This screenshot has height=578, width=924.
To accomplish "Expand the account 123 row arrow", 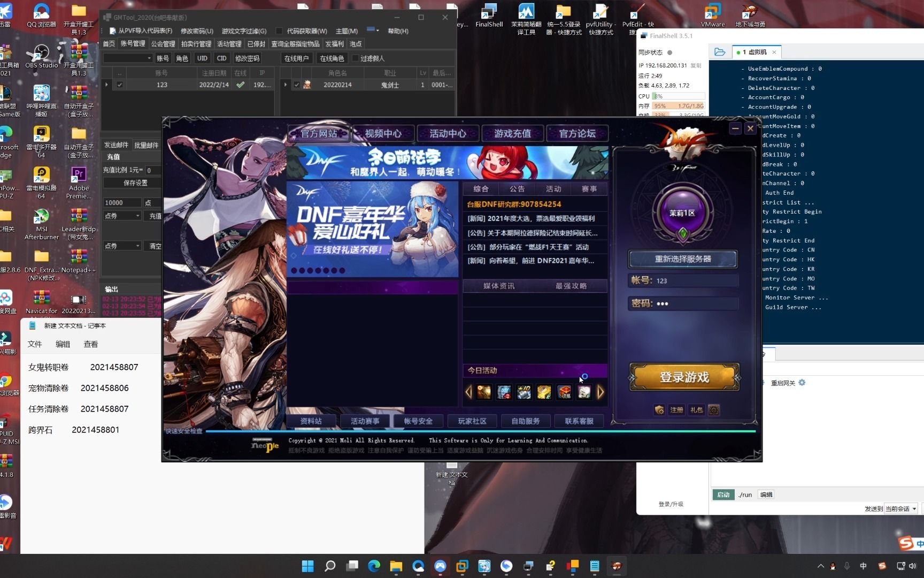I will coord(106,85).
